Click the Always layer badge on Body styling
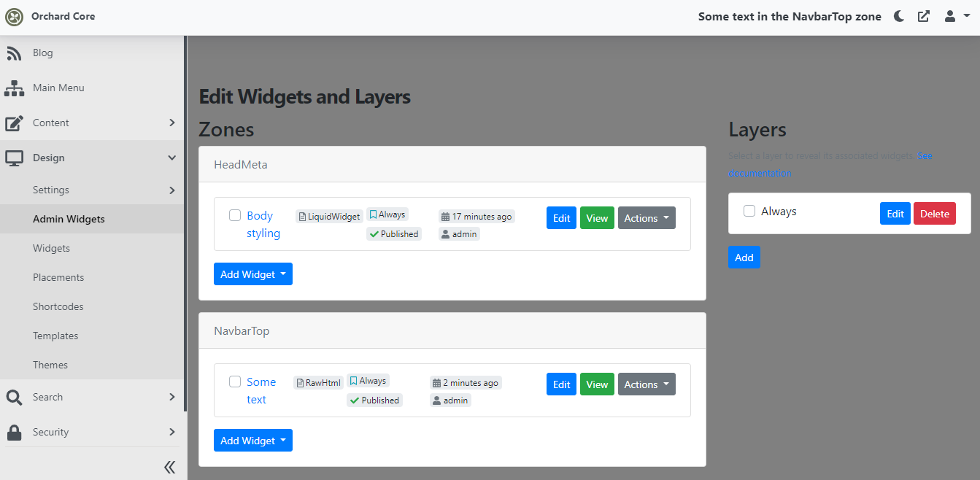This screenshot has height=480, width=980. 387,214
